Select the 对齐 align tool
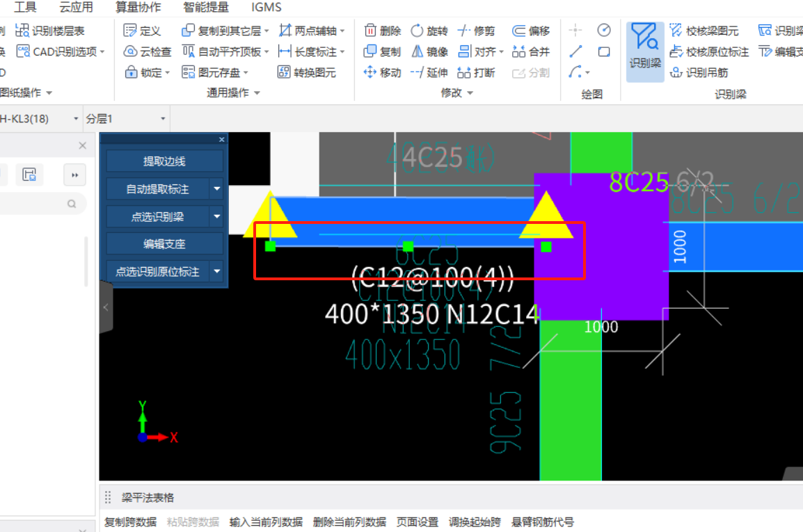 [480, 51]
